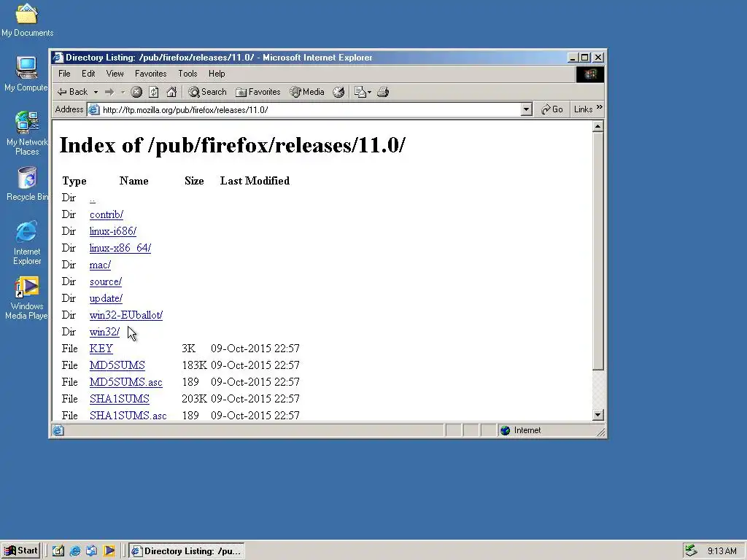Screen dimensions: 747x560
Task: Open the contrib/ directory link
Action: [x=107, y=215]
